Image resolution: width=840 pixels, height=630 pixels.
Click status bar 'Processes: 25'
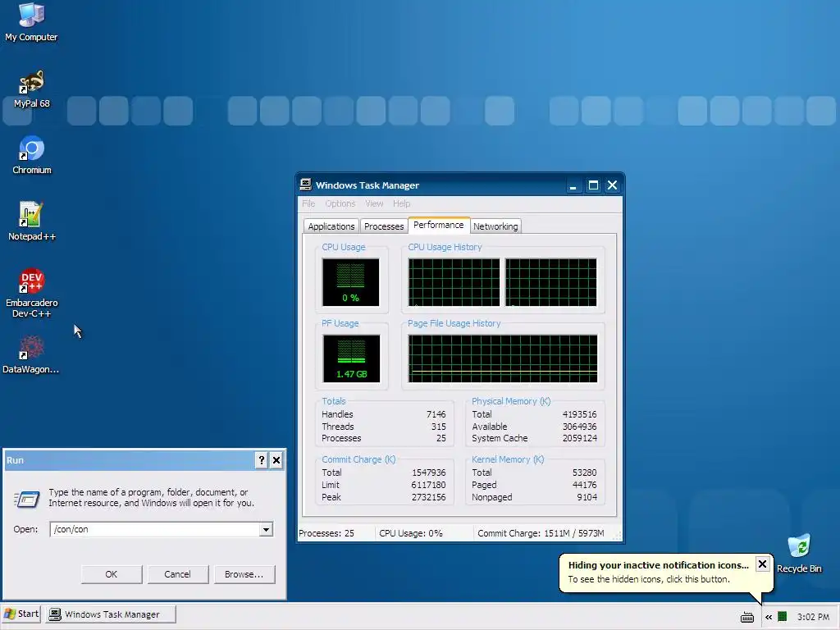[326, 533]
